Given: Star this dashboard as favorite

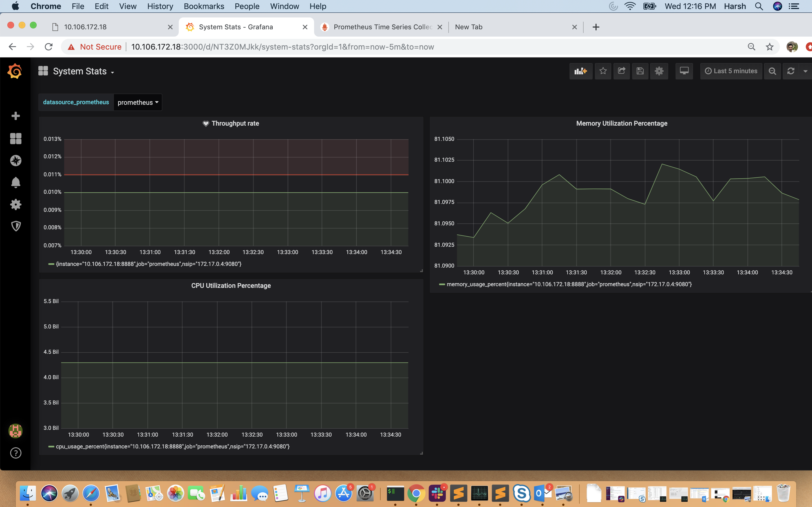Looking at the screenshot, I should pyautogui.click(x=603, y=71).
